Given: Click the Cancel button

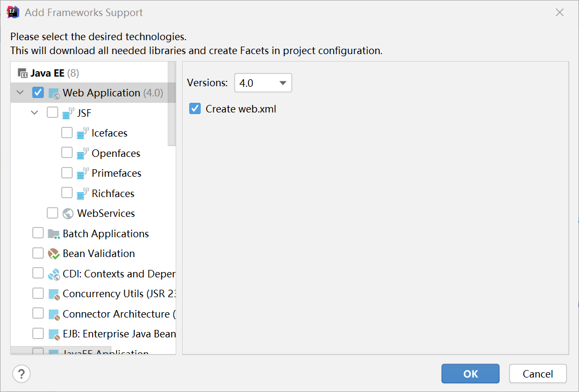Looking at the screenshot, I should (537, 374).
